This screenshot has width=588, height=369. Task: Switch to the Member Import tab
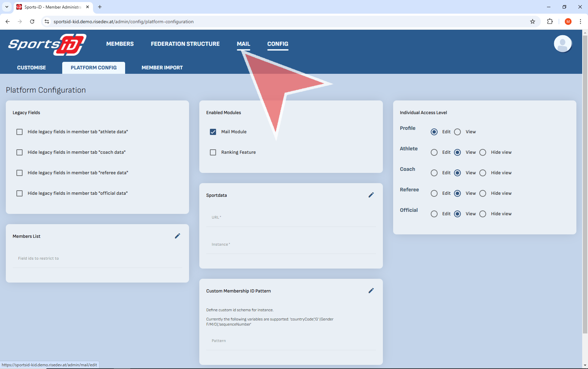tap(162, 68)
